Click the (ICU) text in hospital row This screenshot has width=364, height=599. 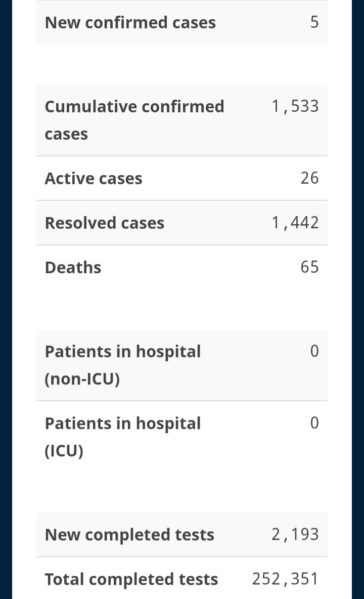click(x=64, y=451)
